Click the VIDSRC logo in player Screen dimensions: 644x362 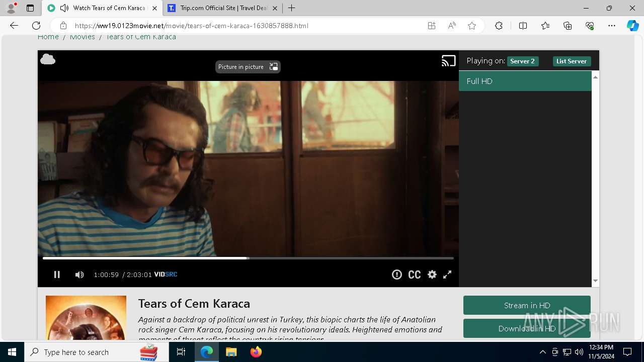point(166,275)
